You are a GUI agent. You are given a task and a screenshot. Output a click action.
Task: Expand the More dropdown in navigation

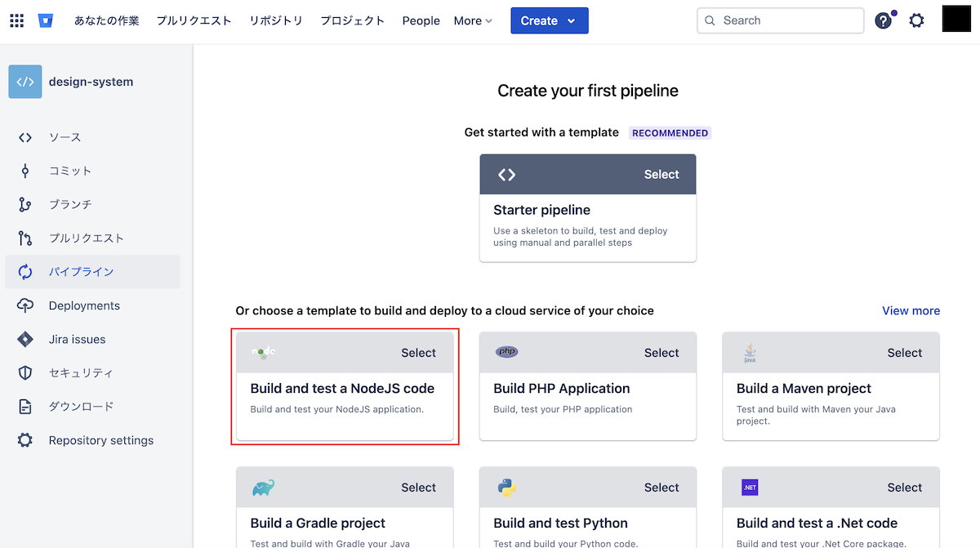click(473, 20)
